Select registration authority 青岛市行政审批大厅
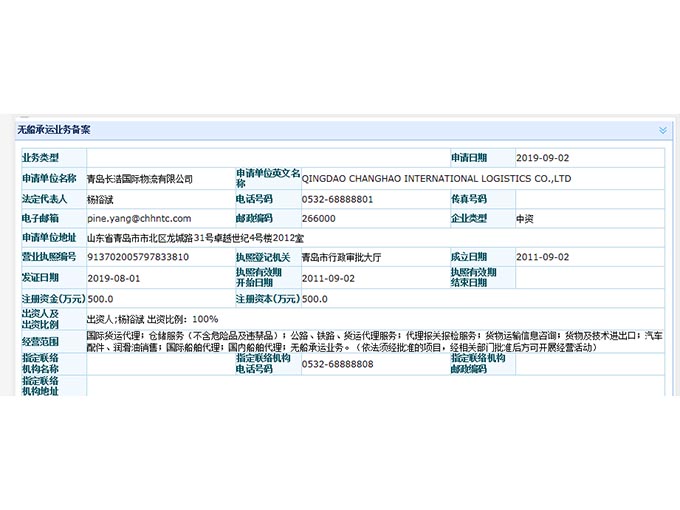The image size is (680, 510). coord(341,257)
